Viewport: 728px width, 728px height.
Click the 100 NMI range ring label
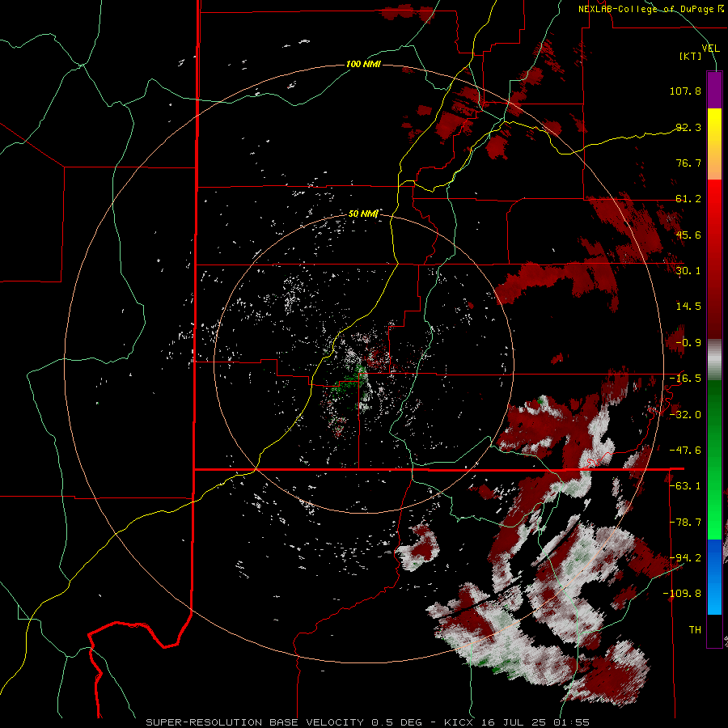click(363, 64)
